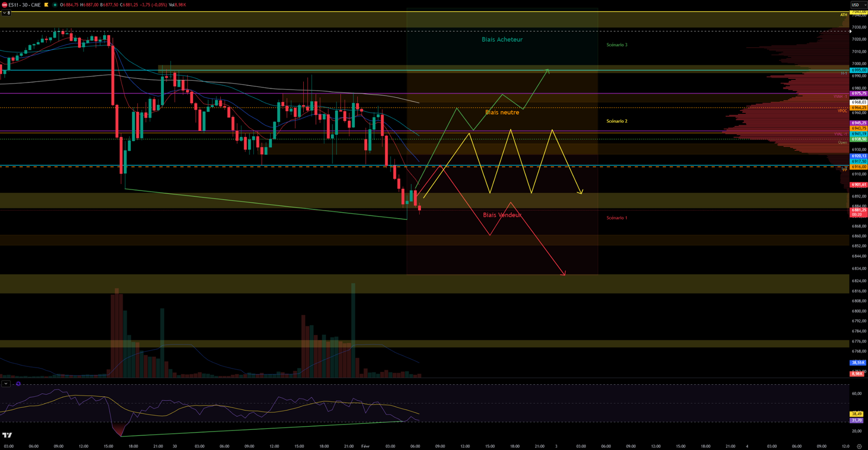
Task: Click the green arrowhead ending Scénario 3
Action: pos(548,70)
